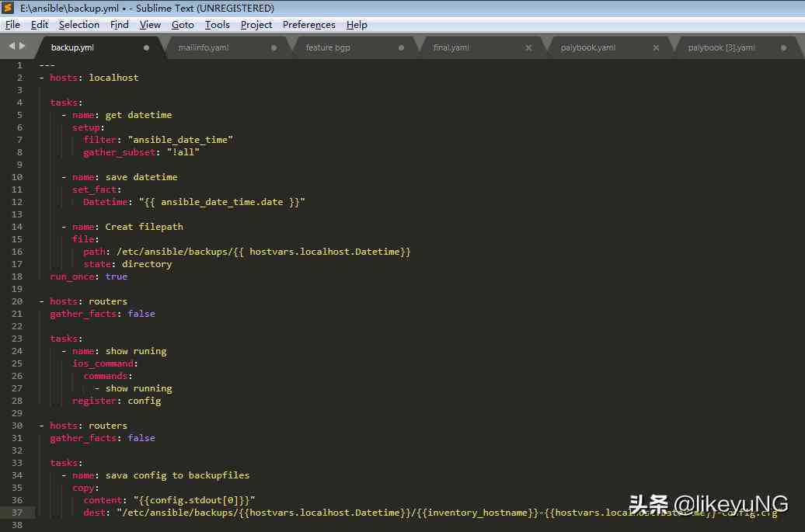Click unsaved dot on feature bgp tab

[x=401, y=47]
